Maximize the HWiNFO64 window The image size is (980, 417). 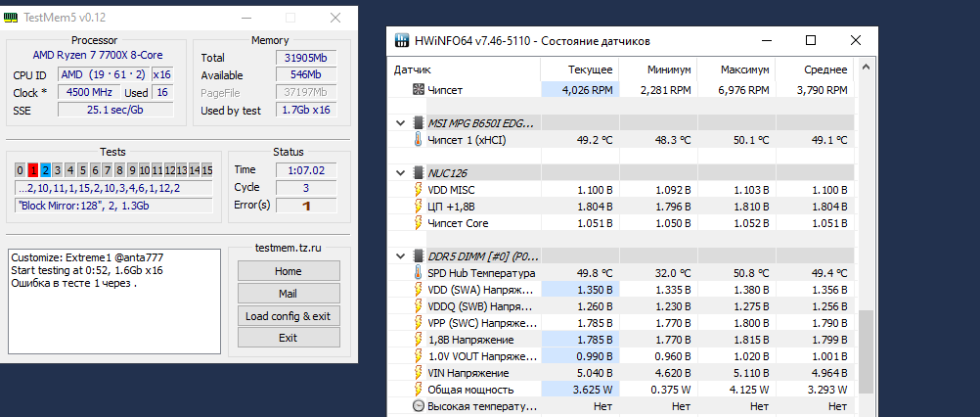811,41
